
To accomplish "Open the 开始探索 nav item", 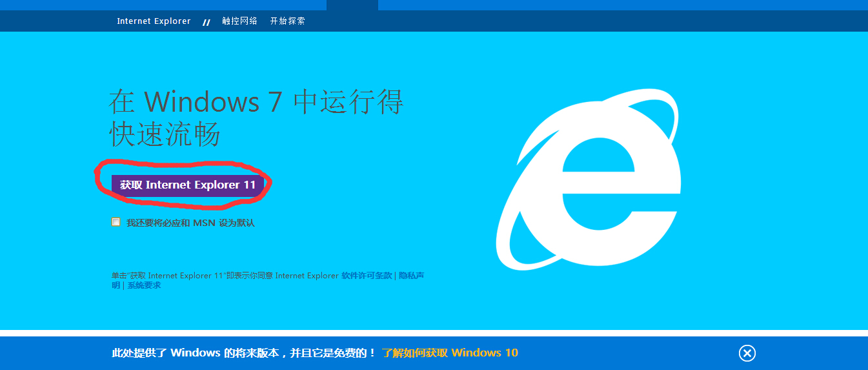I will click(x=288, y=21).
